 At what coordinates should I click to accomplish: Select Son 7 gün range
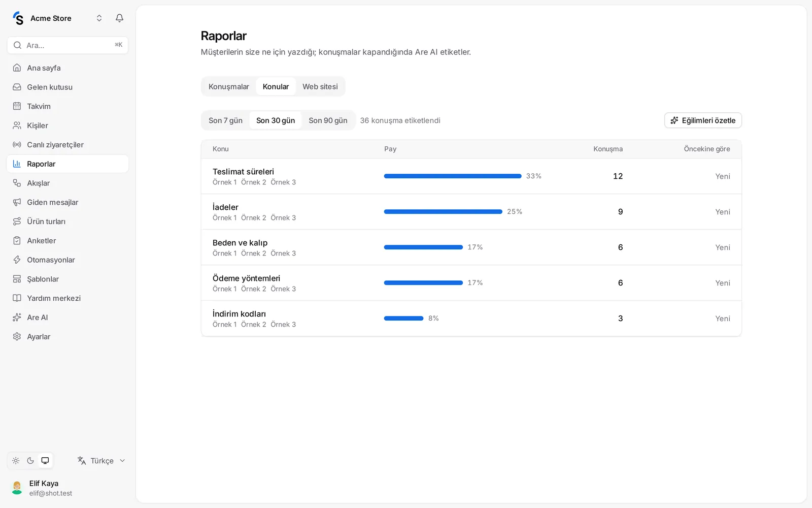pos(225,120)
